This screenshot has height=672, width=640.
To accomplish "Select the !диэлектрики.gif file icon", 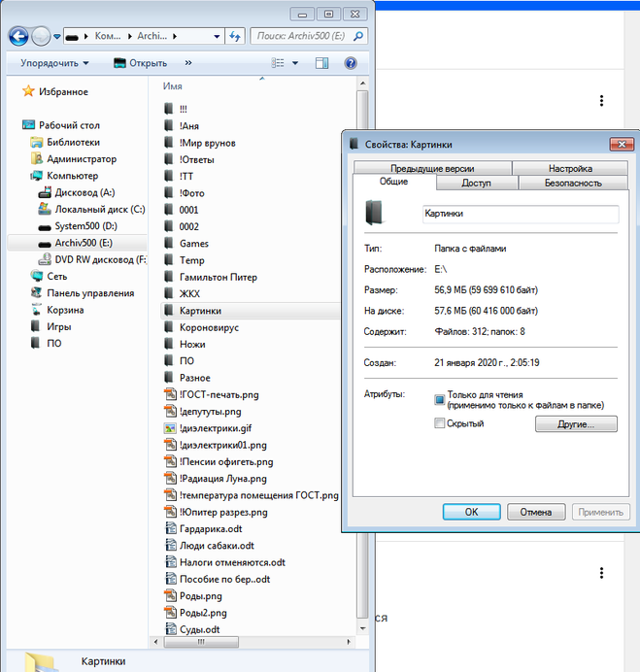I will click(170, 428).
